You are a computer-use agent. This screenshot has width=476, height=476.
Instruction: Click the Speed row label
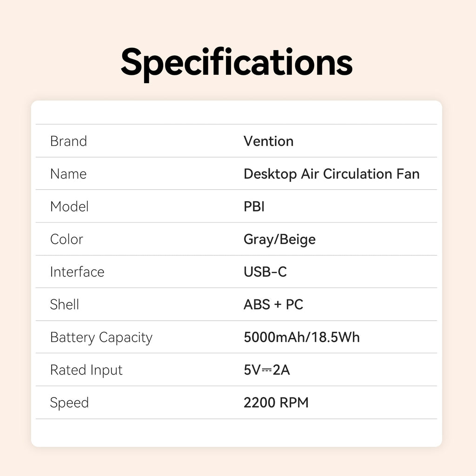(x=69, y=403)
